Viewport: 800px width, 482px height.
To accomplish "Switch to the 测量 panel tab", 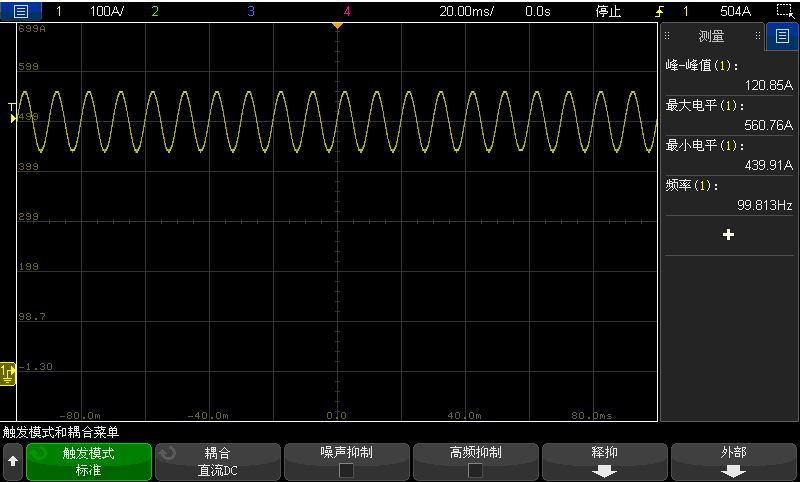I will (x=711, y=36).
